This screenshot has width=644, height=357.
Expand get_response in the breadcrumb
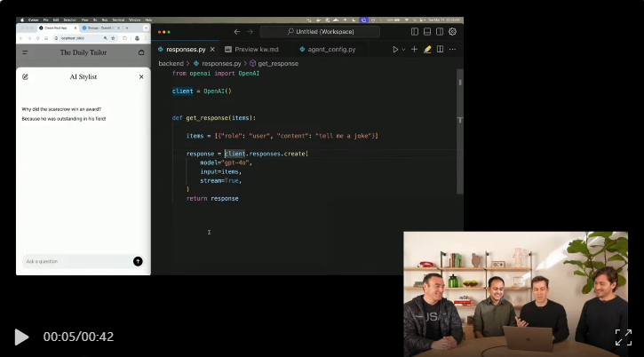click(277, 64)
